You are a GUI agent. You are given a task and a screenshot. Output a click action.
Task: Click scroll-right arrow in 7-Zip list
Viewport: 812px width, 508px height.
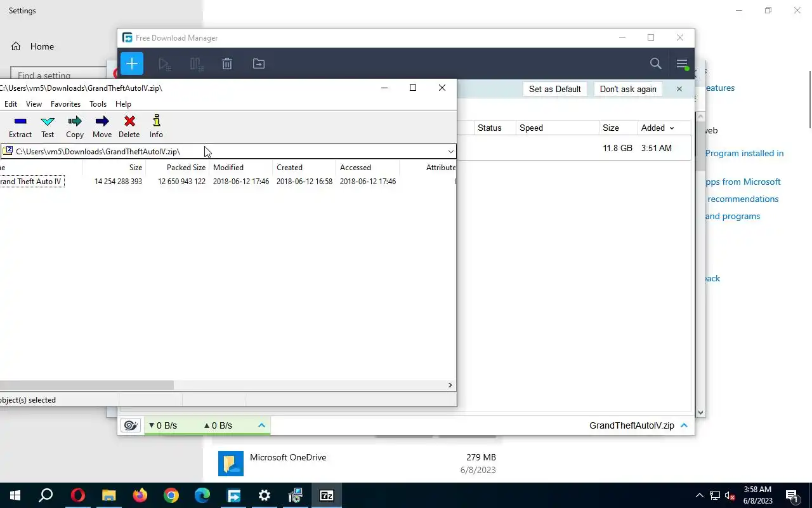tap(450, 385)
